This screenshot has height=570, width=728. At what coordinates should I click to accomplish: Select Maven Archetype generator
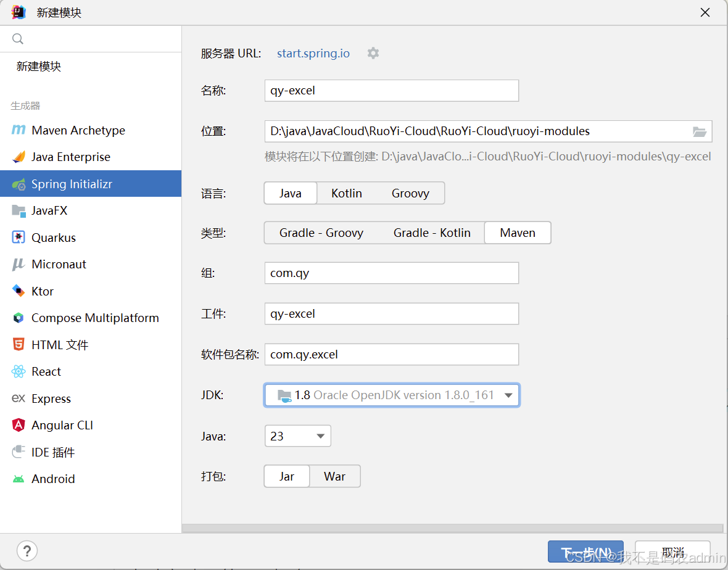[x=91, y=130]
